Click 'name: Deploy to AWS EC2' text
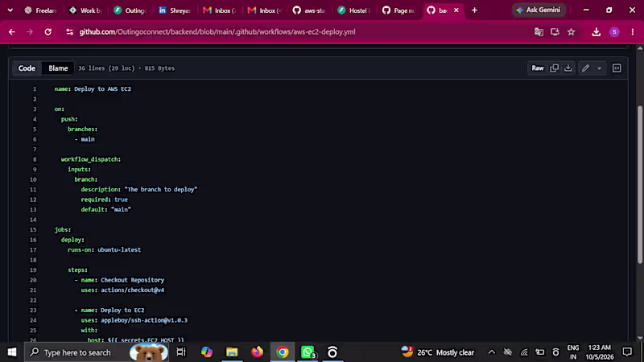Screen dimensions: 644x362 pyautogui.click(x=93, y=89)
